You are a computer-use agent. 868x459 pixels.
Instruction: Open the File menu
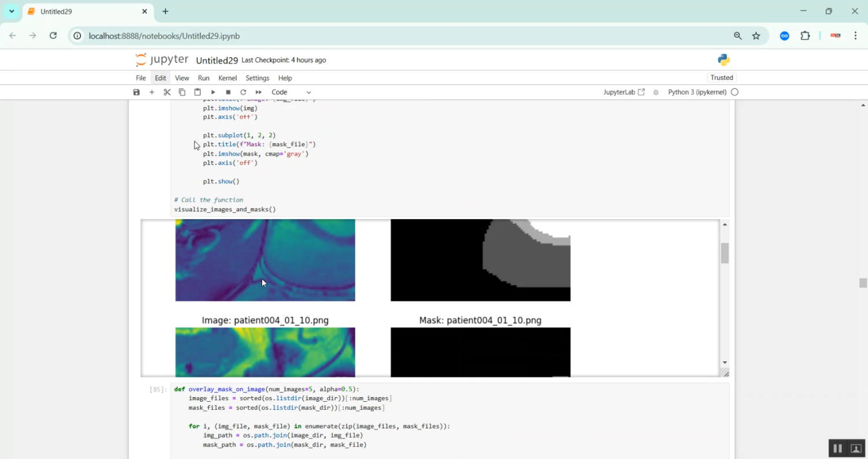tap(141, 78)
